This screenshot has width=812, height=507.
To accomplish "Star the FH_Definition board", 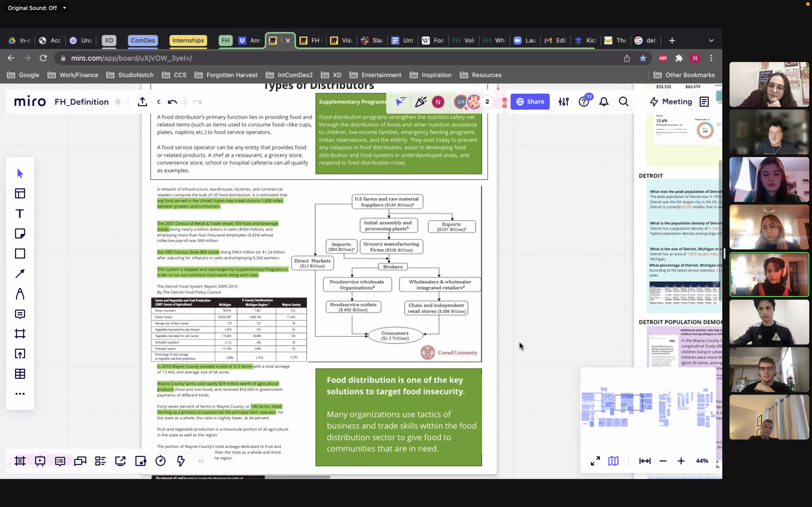I will click(118, 102).
